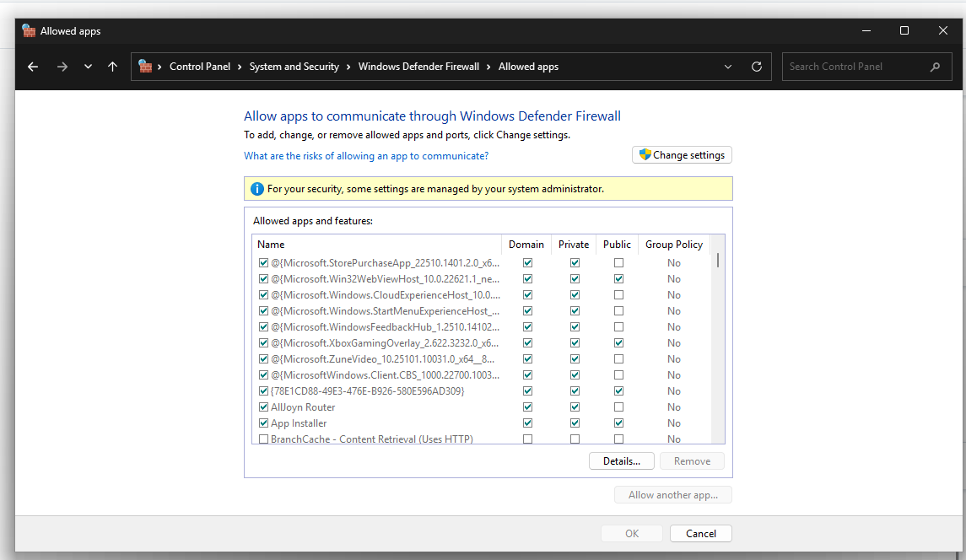Click the Cancel button
The width and height of the screenshot is (966, 560).
[700, 534]
